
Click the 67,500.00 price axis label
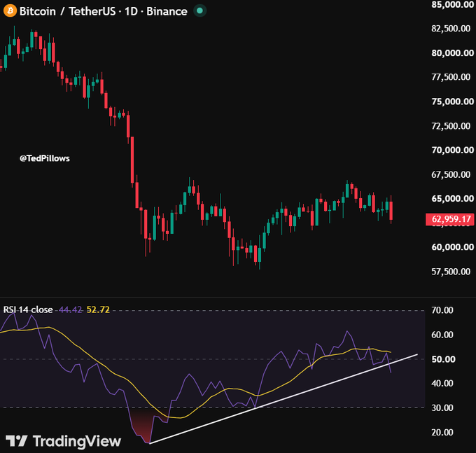[x=451, y=174]
